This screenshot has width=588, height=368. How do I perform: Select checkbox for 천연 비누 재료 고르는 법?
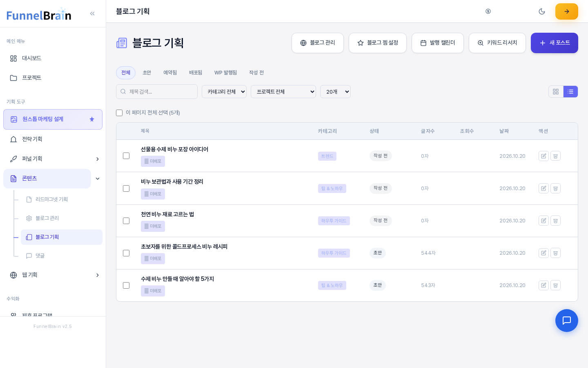[126, 221]
